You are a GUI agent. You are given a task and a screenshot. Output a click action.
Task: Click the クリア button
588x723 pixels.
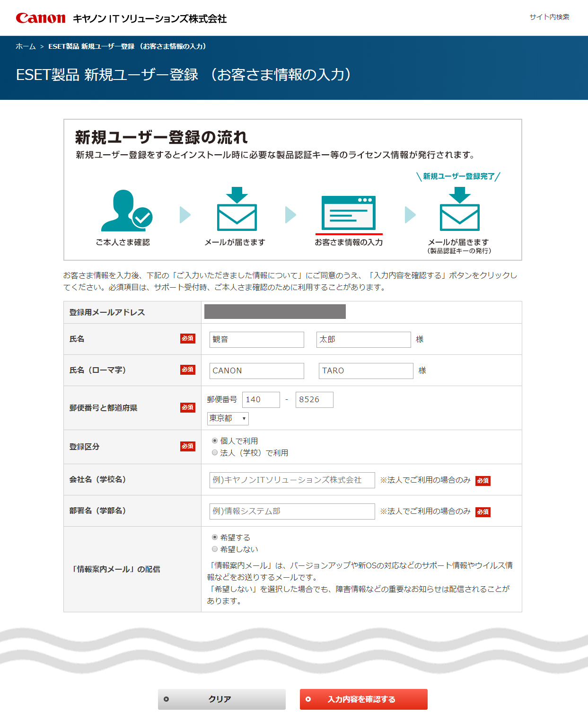pyautogui.click(x=222, y=699)
